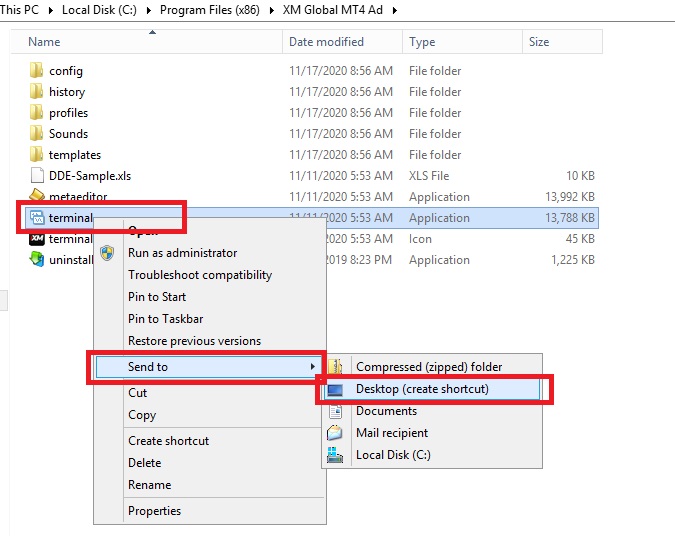Navigate to Local Disk (C:) in breadcrumb

(x=96, y=10)
